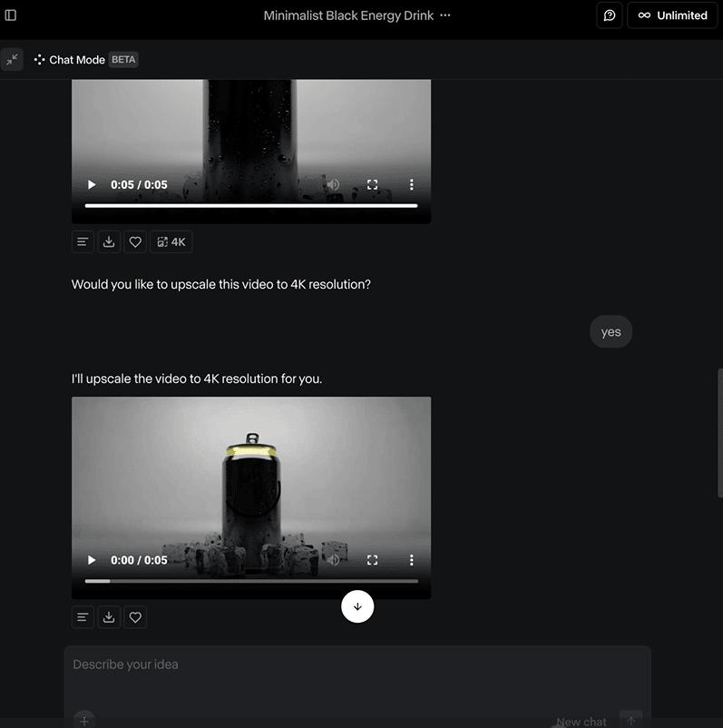Jump to bottom with the down-arrow button
This screenshot has width=723, height=728.
coord(357,606)
